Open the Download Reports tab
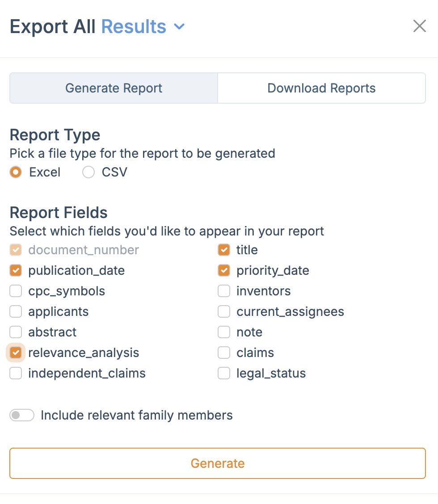Screen dimensions: 438x504 [x=321, y=88]
